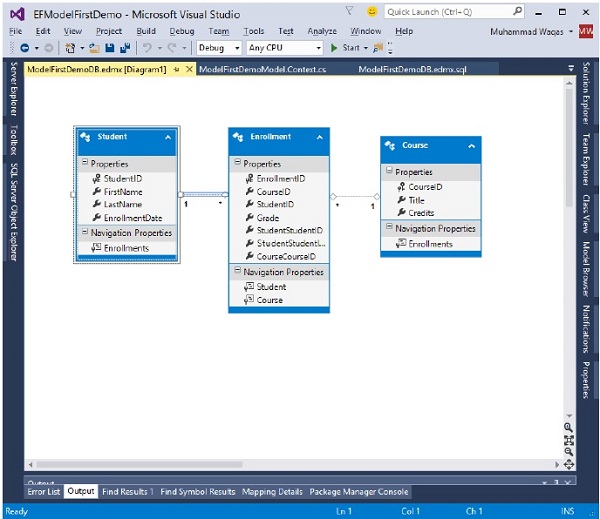
Task: Open the Project menu
Action: click(109, 31)
